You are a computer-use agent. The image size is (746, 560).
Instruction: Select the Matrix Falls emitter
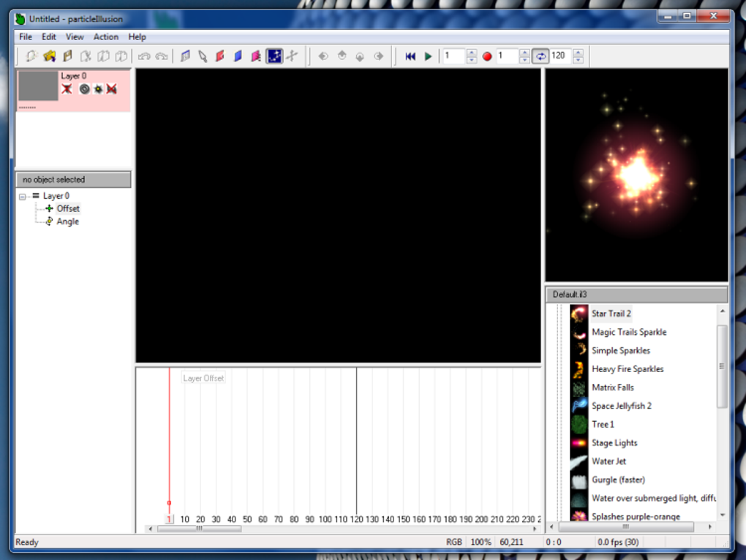613,387
